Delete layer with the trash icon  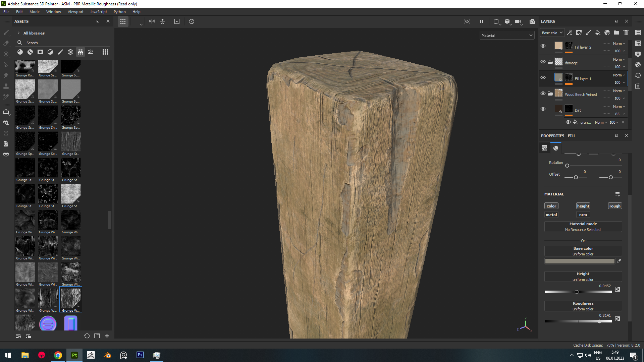pos(626,33)
